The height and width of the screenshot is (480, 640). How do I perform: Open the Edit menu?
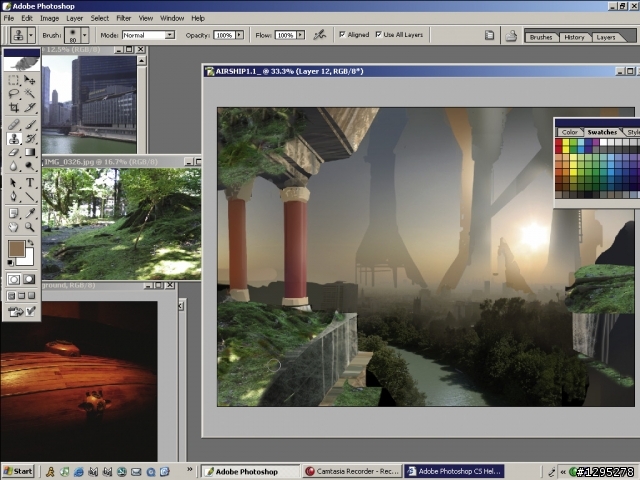[27, 18]
